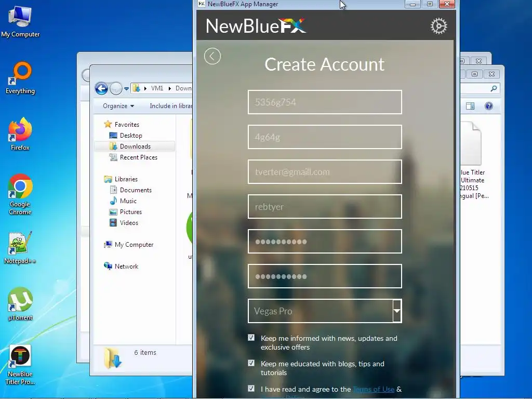Launch Firefox from the desktop
The image size is (532, 399).
tap(20, 134)
